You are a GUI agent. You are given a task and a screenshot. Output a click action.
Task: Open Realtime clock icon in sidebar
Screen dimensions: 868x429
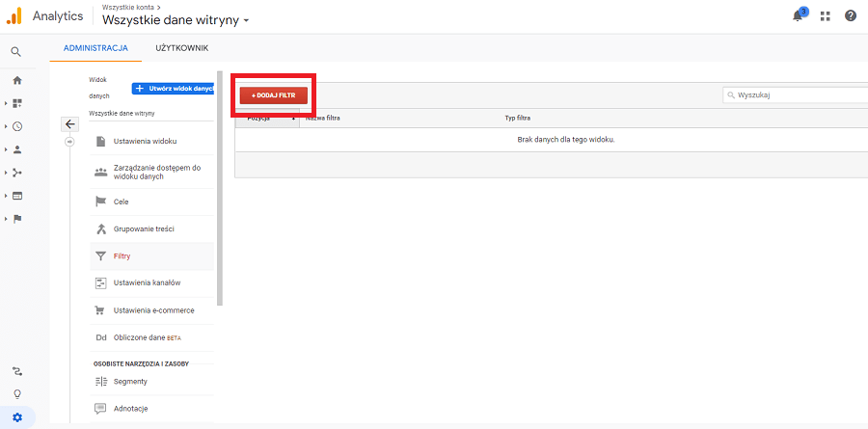[x=17, y=126]
